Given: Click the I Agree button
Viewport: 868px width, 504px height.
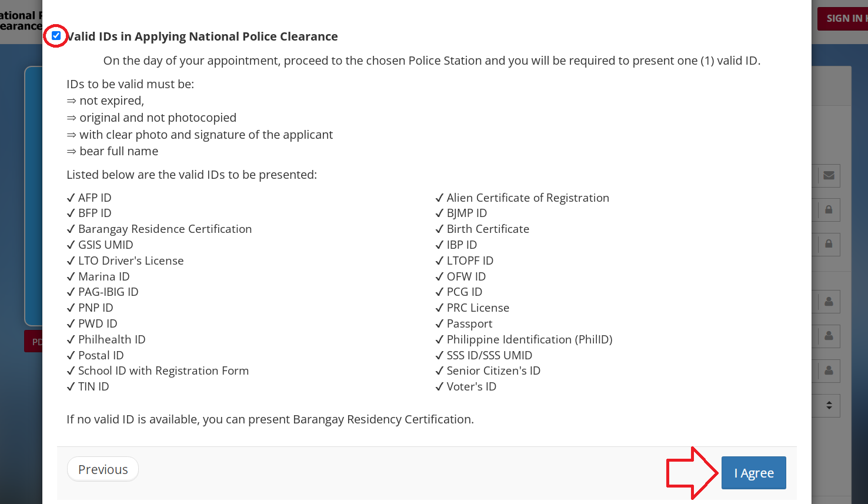Looking at the screenshot, I should [754, 473].
